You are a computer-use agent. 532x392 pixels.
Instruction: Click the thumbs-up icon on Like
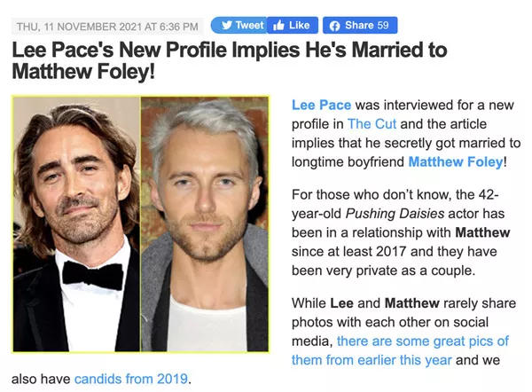tap(278, 26)
